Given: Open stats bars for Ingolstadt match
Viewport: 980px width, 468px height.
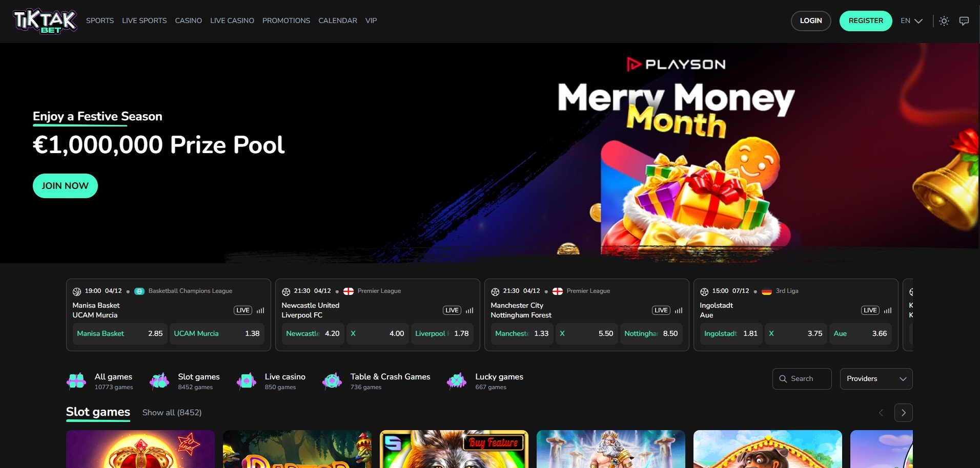Looking at the screenshot, I should 888,310.
